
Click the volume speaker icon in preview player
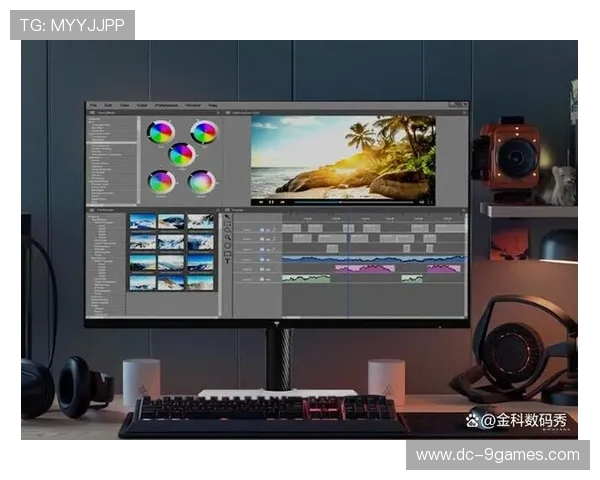pyautogui.click(x=421, y=201)
